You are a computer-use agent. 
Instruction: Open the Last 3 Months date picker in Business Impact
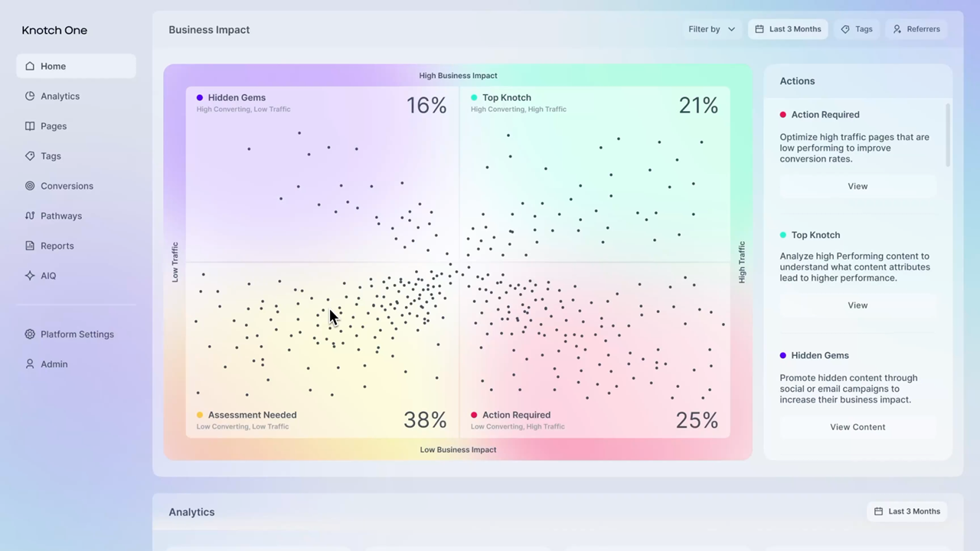click(788, 29)
